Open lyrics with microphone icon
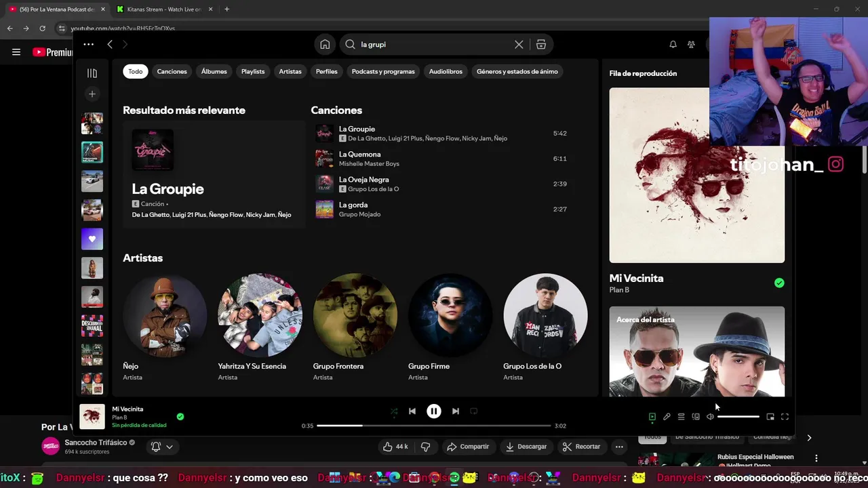Image resolution: width=868 pixels, height=488 pixels. tap(667, 417)
